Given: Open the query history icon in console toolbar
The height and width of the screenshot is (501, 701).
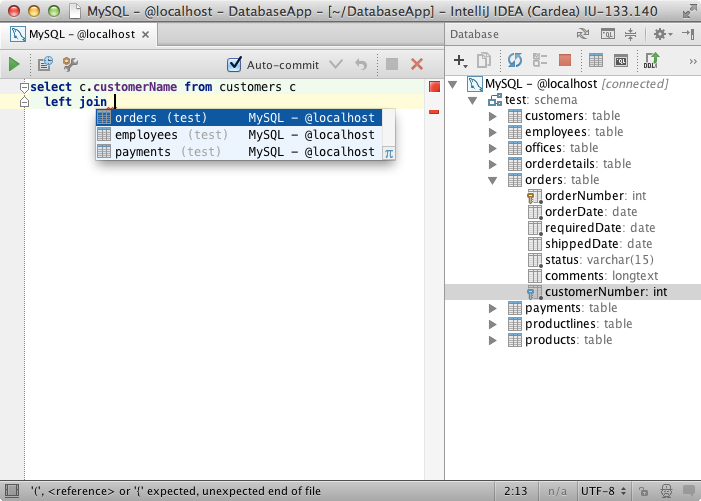Looking at the screenshot, I should [45, 64].
